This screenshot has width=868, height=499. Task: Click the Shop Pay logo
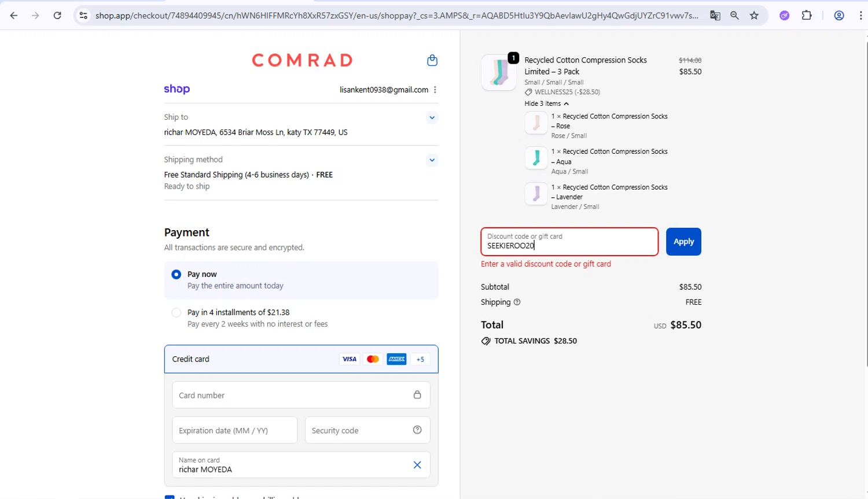point(177,89)
